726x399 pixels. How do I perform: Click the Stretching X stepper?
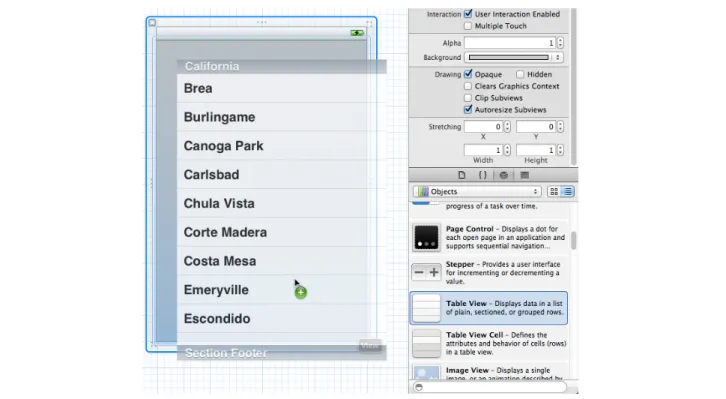507,126
